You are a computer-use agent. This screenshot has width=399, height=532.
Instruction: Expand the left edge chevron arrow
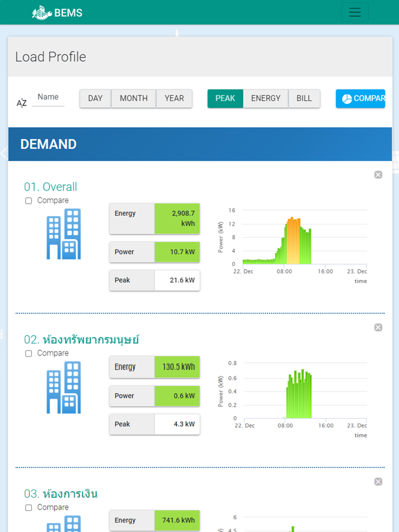click(4, 153)
